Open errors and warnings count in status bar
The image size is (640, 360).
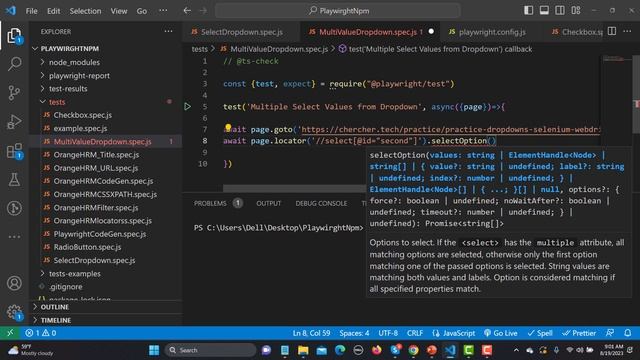point(40,333)
